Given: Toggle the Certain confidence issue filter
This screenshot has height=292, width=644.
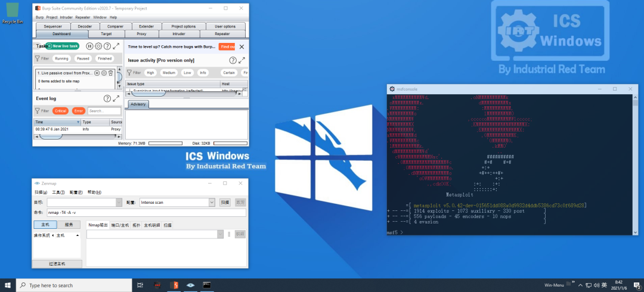Looking at the screenshot, I should 229,73.
